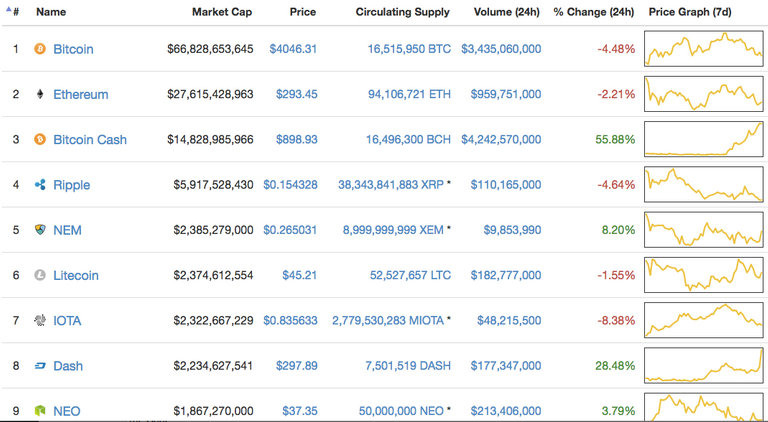768x422 pixels.
Task: Click Bitcoin Cash volume $4,242,570,000
Action: point(501,140)
